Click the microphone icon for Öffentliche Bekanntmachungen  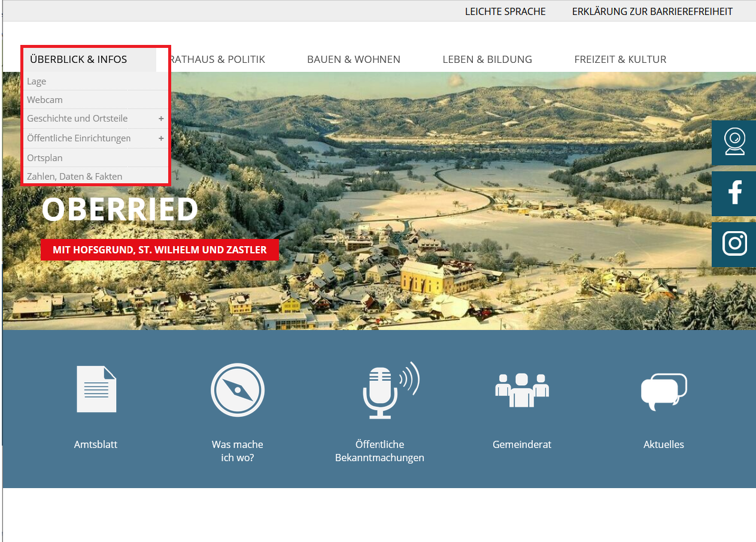[389, 390]
